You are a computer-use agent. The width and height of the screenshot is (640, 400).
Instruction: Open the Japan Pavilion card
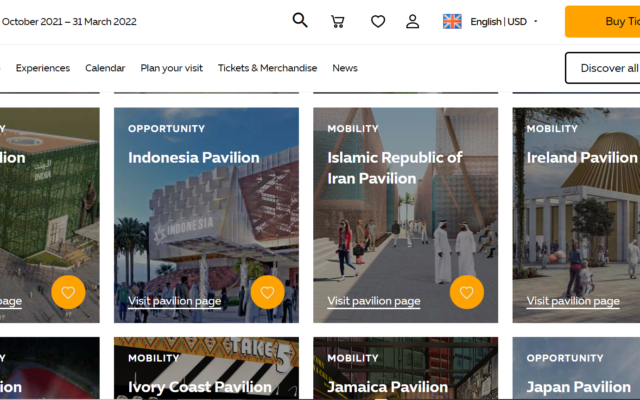click(x=576, y=368)
